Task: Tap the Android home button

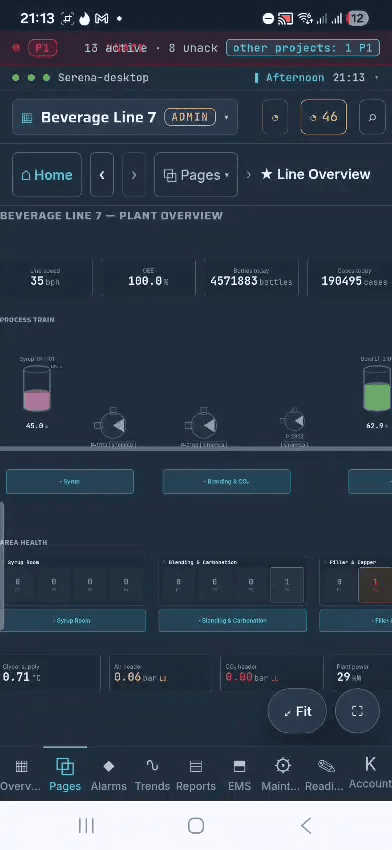Action: (x=196, y=826)
